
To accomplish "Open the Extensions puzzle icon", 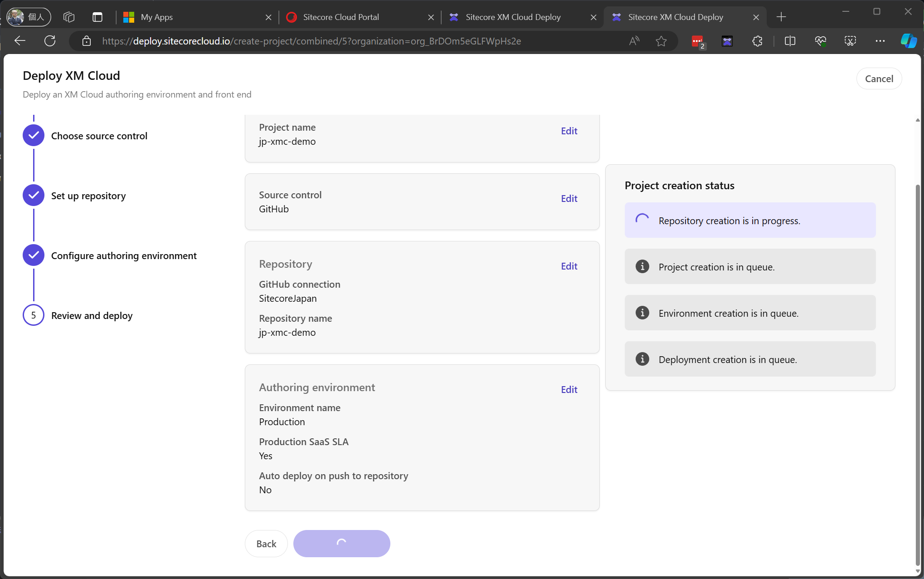I will 757,41.
